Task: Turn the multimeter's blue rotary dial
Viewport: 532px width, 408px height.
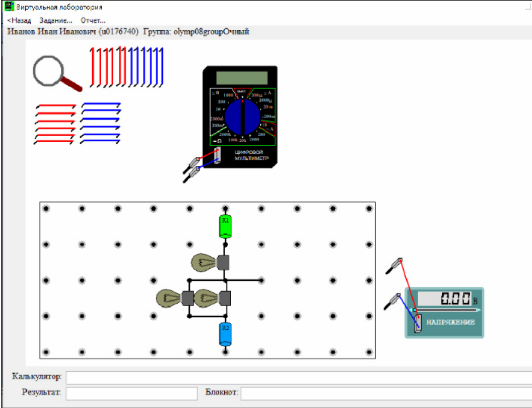Action: pos(243,117)
